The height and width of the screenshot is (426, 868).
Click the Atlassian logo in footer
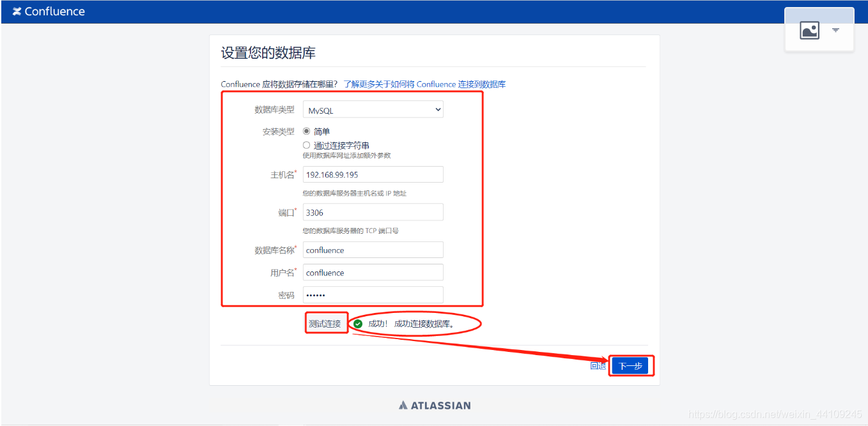(x=435, y=405)
